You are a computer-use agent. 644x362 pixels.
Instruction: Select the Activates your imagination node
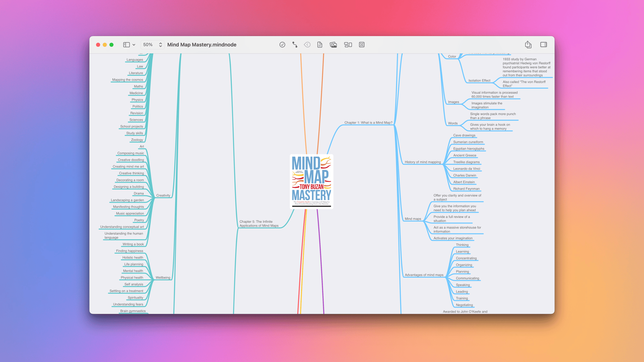tap(453, 238)
